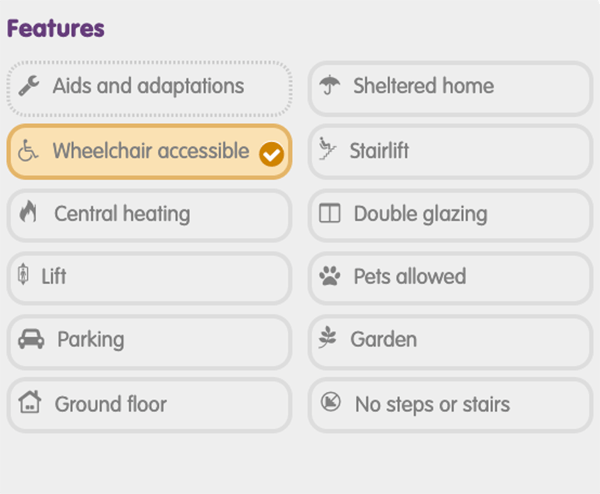
Task: Click the window pane icon for Double glazing
Action: click(x=329, y=213)
